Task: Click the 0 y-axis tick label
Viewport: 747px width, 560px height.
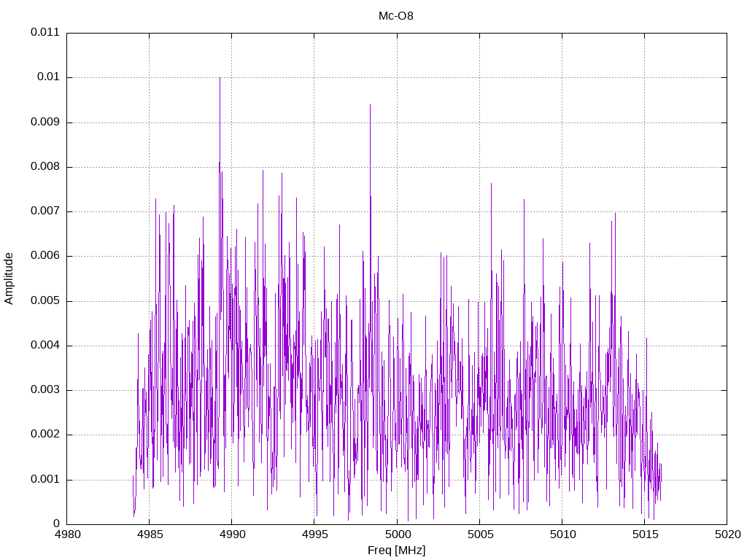Action: 57,524
